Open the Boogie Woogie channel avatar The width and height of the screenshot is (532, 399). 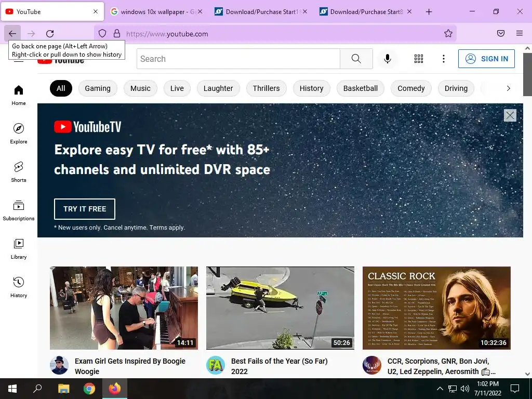(x=59, y=365)
